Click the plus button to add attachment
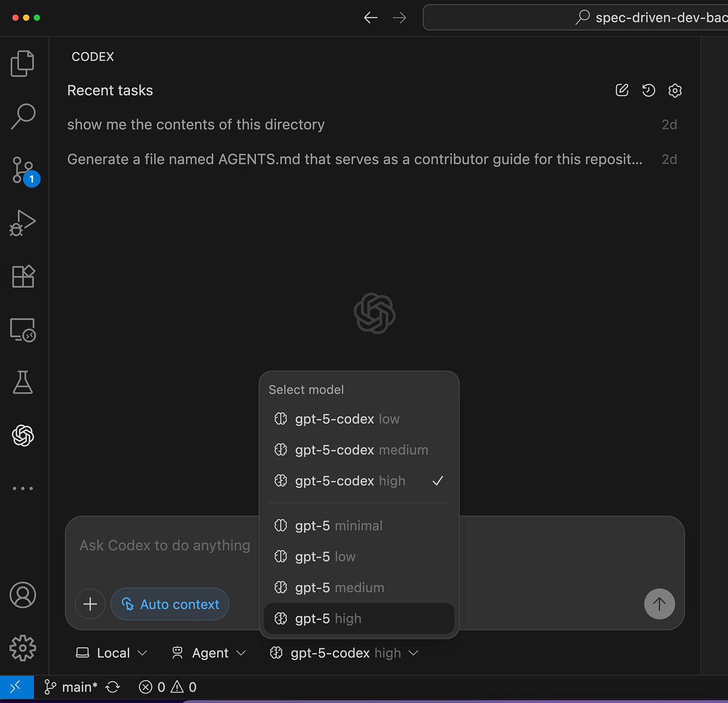The height and width of the screenshot is (703, 728). [90, 604]
